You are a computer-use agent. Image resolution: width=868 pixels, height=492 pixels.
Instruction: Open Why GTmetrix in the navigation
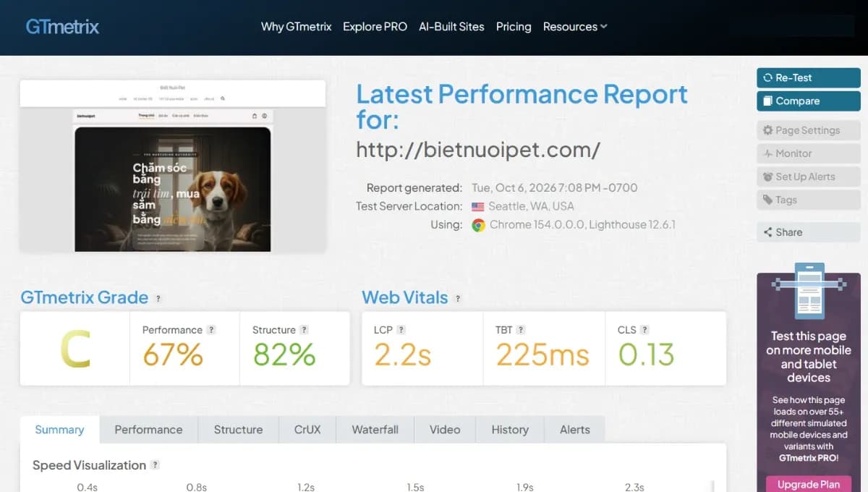coord(296,27)
